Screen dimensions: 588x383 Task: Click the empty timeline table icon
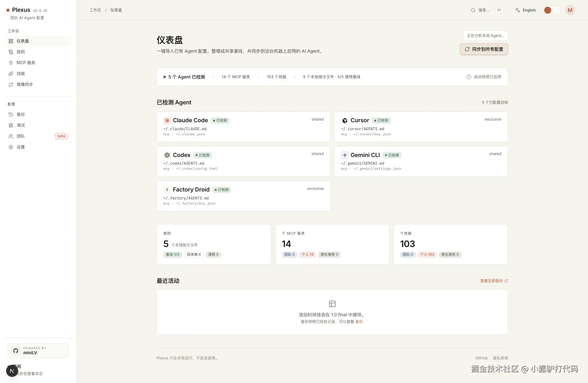[332, 304]
